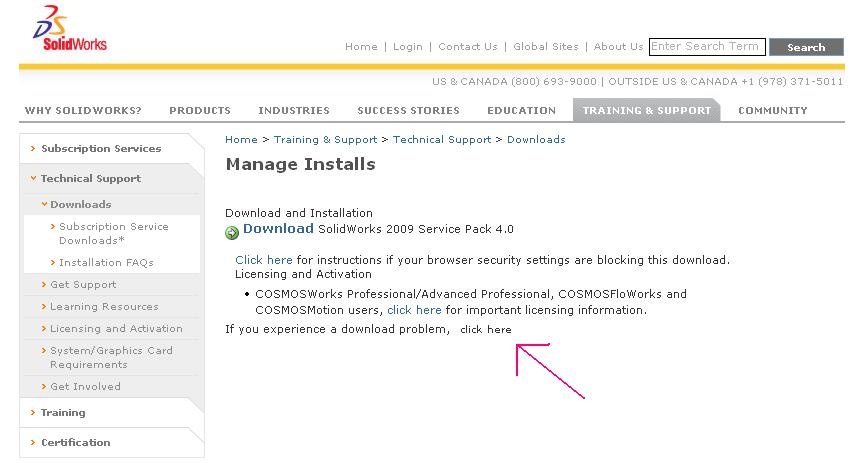Open the About Us link
This screenshot has width=868, height=467.
tap(618, 47)
